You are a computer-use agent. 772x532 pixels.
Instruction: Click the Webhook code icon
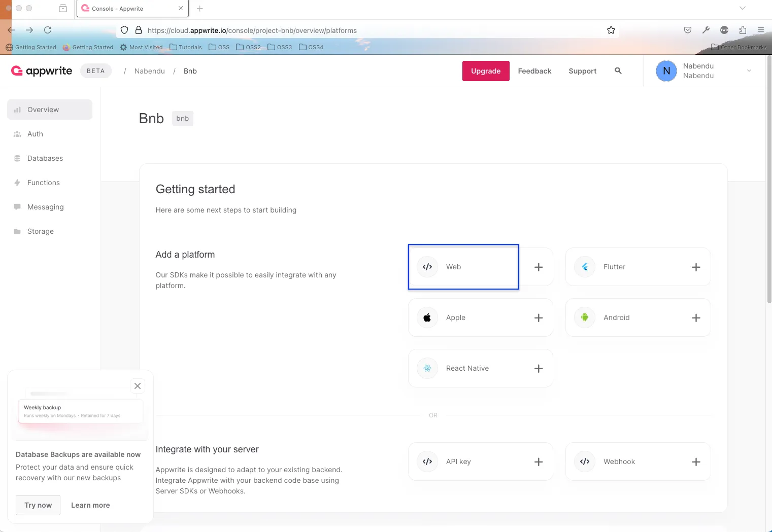point(585,462)
